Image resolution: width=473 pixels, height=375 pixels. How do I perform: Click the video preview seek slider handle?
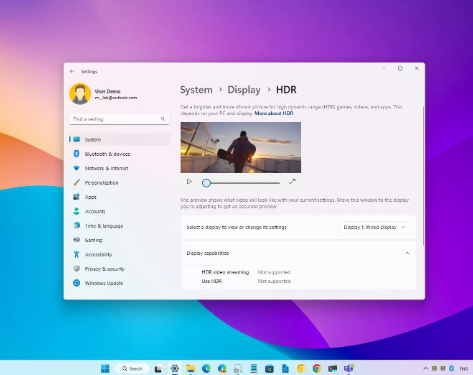[206, 183]
